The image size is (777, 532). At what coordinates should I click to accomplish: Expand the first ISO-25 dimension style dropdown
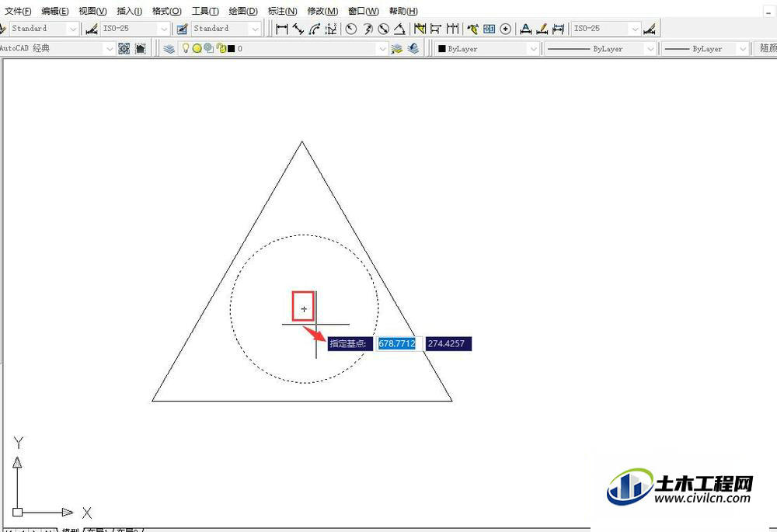tap(164, 29)
